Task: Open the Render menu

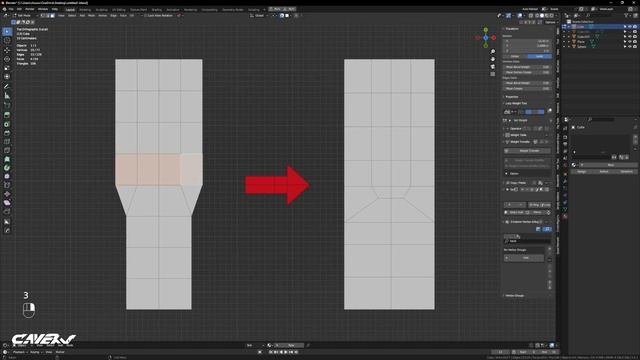Action: tap(30, 9)
